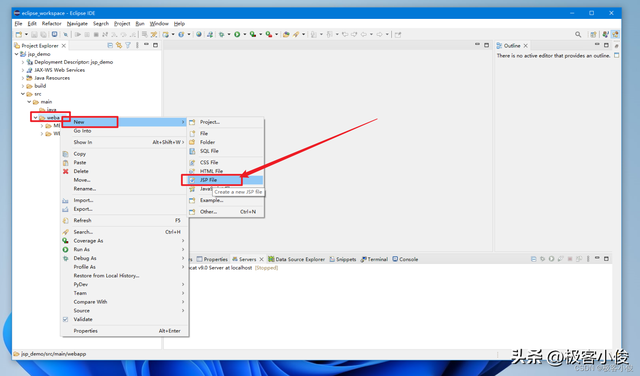This screenshot has width=640, height=376.
Task: Click the toolbar Search magnifier icon
Action: coord(578,34)
